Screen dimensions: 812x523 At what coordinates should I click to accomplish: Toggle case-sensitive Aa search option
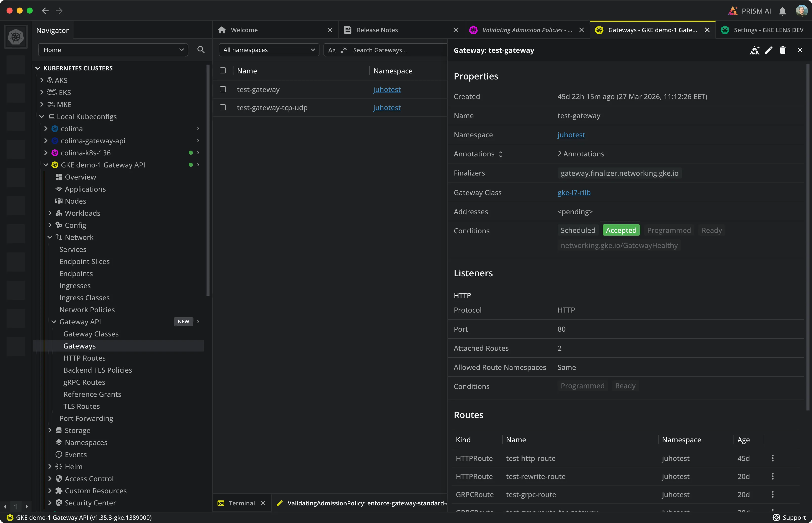point(332,50)
